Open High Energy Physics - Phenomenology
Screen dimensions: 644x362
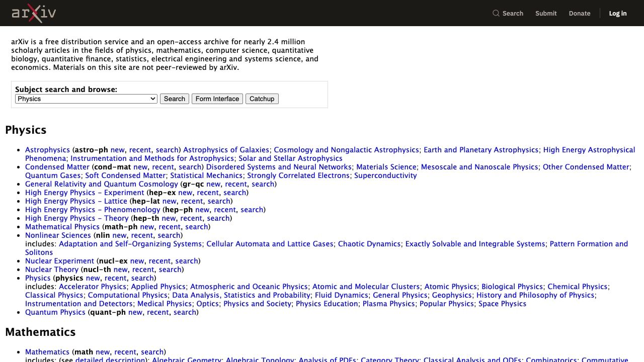[x=93, y=210]
